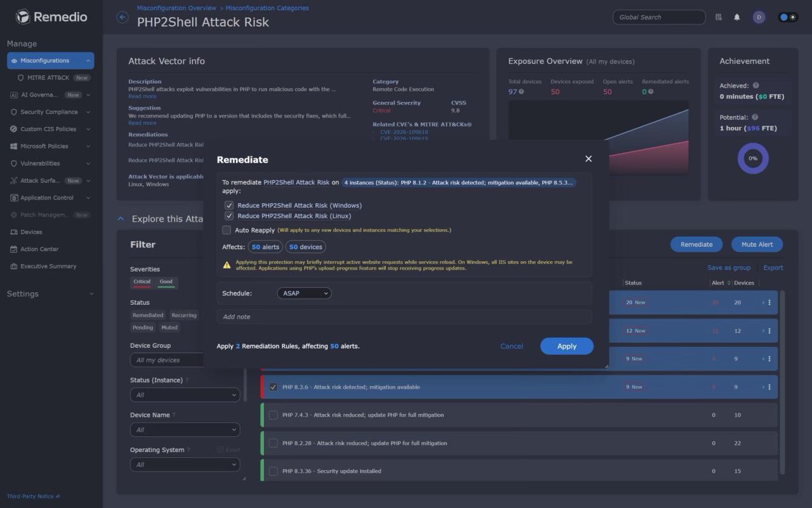Open the three-dot menu on the 12 New row

[x=769, y=331]
